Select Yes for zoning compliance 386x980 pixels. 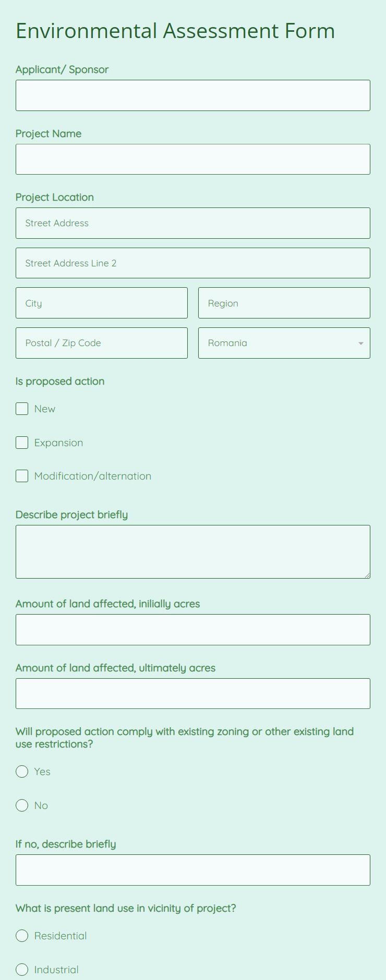pyautogui.click(x=22, y=771)
